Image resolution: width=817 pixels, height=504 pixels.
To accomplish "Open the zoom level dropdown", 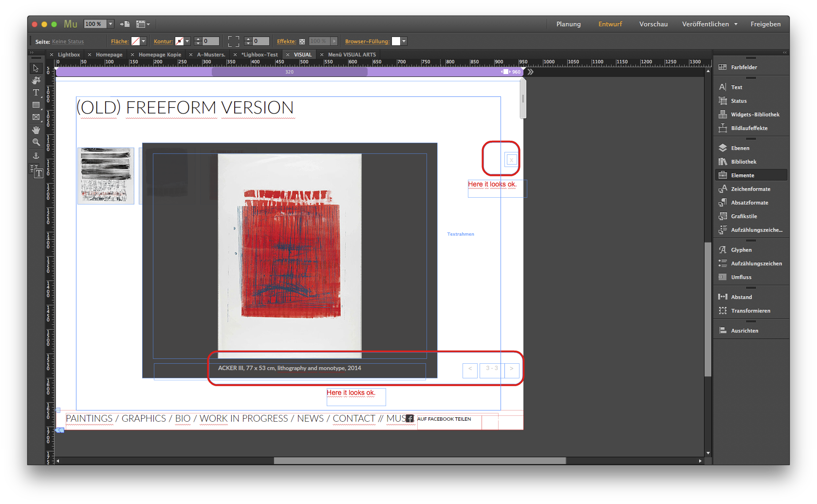I will click(x=111, y=24).
